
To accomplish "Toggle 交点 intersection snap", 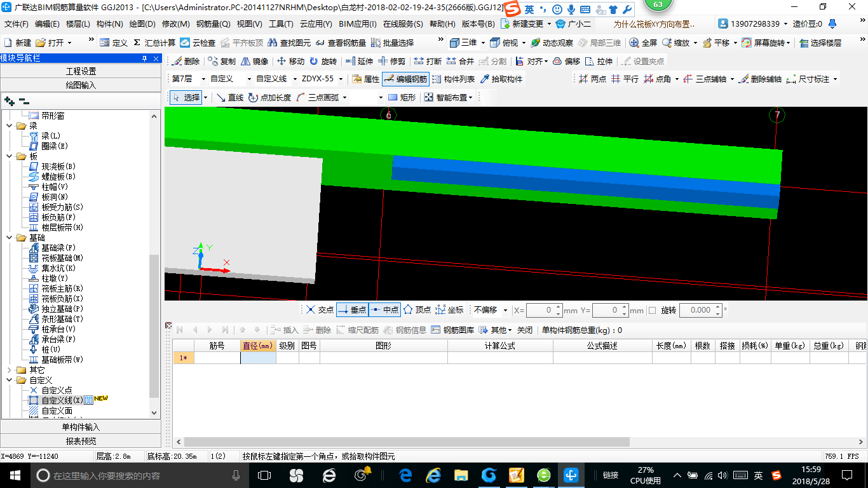I will click(x=320, y=310).
